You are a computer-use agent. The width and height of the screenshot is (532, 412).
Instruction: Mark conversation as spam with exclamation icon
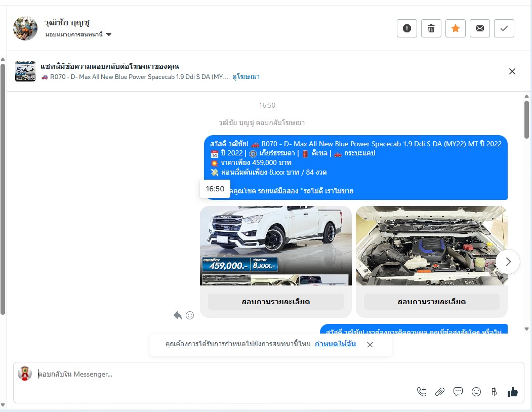tap(407, 28)
